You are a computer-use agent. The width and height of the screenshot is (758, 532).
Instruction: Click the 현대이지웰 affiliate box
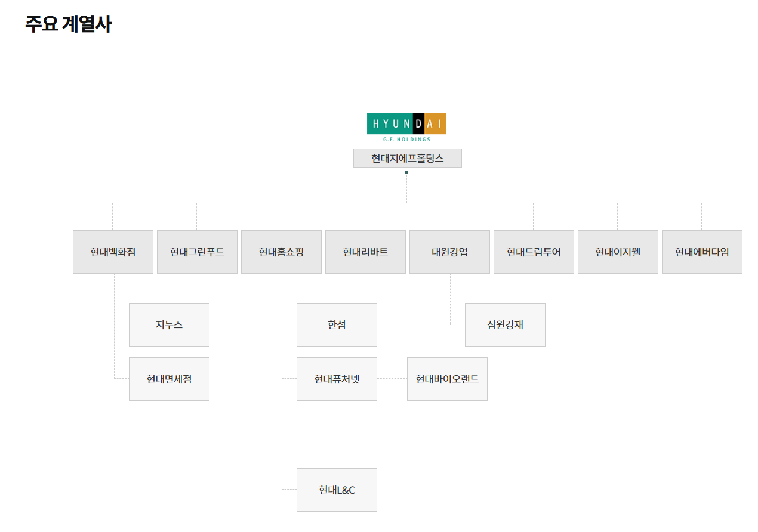point(618,252)
